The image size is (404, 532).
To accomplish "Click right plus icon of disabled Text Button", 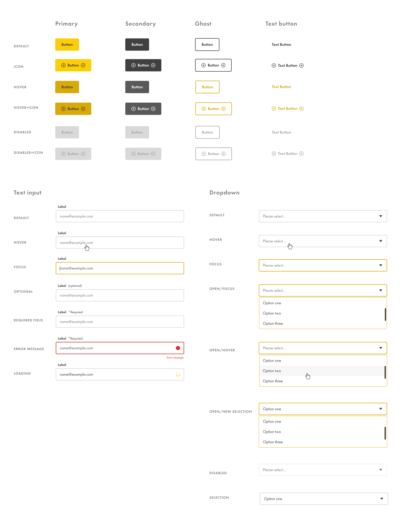I will [x=301, y=154].
